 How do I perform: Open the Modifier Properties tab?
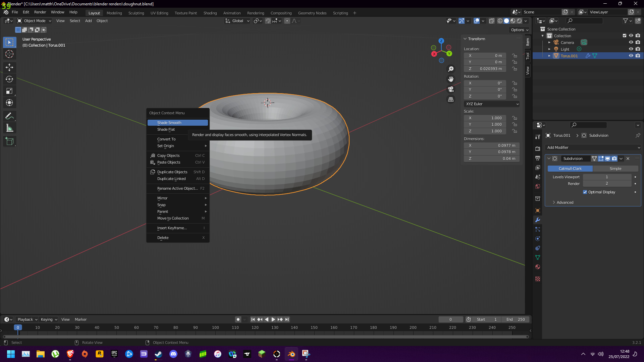pyautogui.click(x=537, y=220)
